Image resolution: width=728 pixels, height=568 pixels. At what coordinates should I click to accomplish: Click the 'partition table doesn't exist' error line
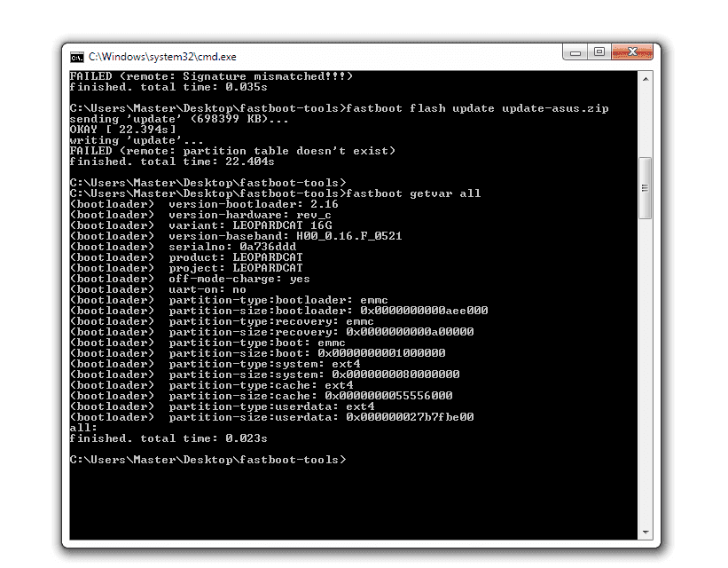(x=232, y=151)
